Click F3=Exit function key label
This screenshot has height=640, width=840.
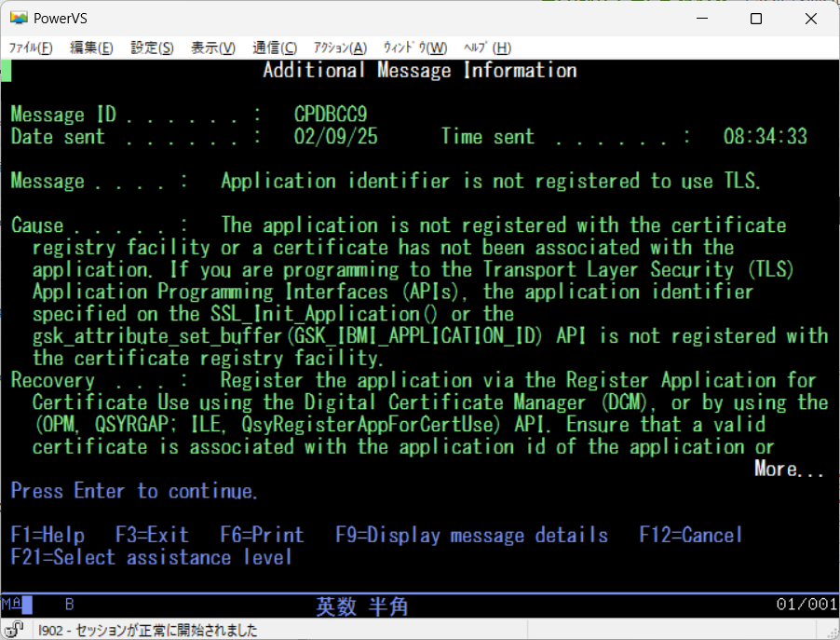[152, 535]
